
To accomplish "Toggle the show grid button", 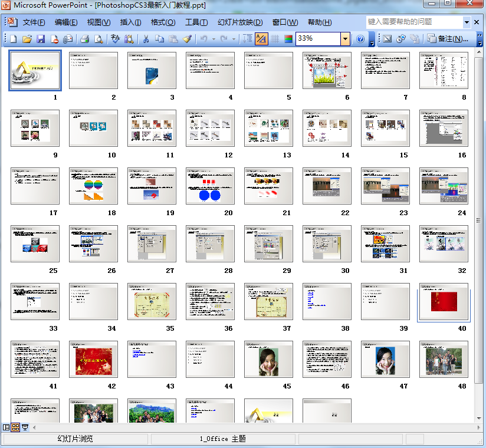I will click(275, 39).
